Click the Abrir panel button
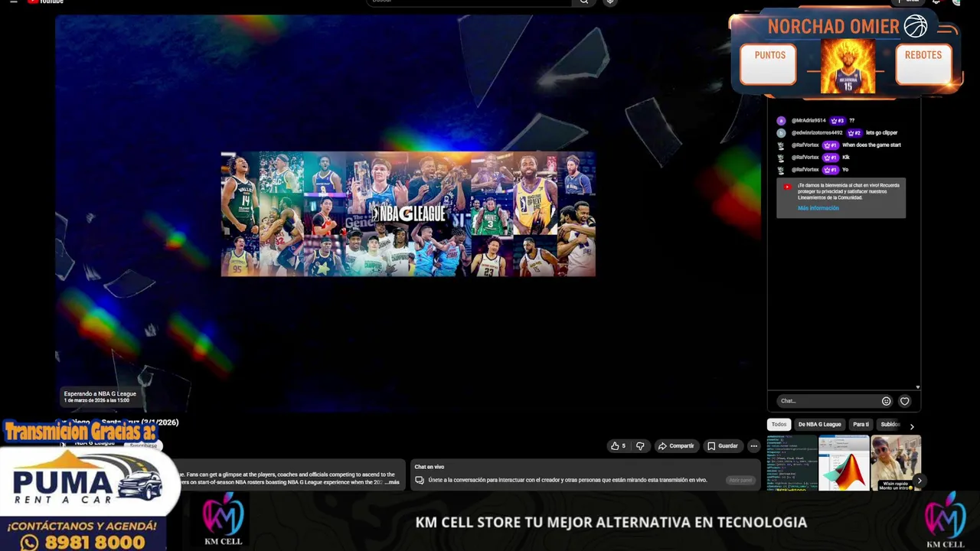Image resolution: width=980 pixels, height=551 pixels. tap(740, 481)
